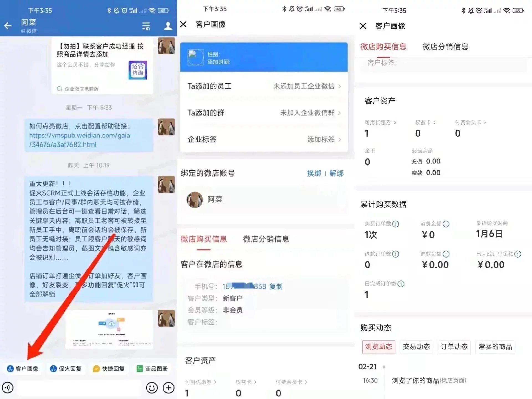Screen dimensions: 532x399
Task: Tap the 02-21 date in purchase timeline
Action: coord(367,367)
